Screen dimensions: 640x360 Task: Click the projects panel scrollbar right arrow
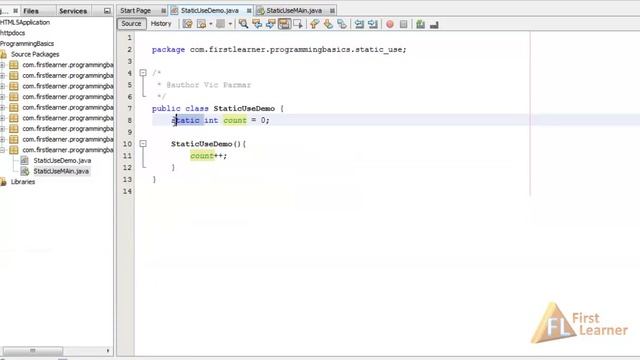(x=108, y=351)
